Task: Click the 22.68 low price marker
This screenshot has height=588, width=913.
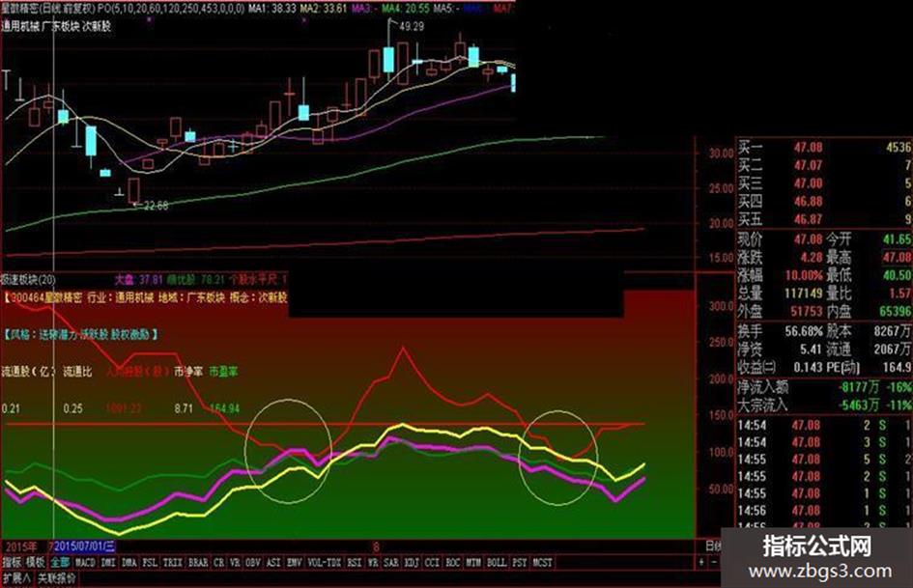Action: pos(156,206)
